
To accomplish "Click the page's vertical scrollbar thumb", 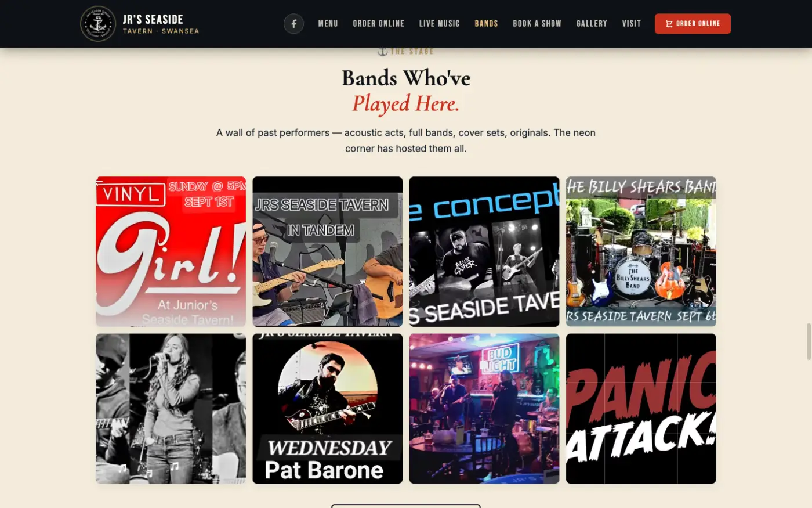I will (809, 342).
